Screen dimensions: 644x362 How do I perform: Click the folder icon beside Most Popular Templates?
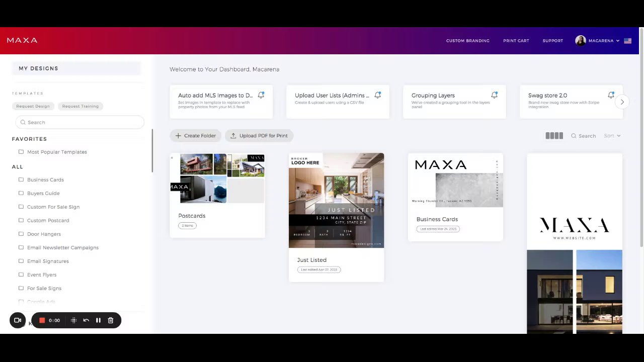coord(21,152)
